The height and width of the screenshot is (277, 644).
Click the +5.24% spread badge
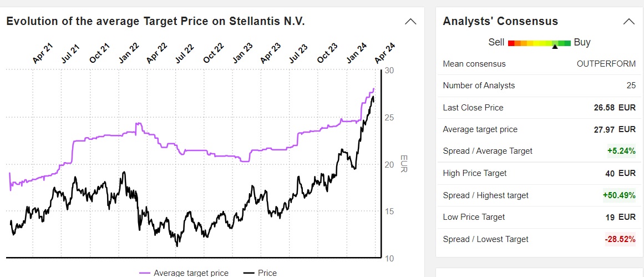[621, 151]
